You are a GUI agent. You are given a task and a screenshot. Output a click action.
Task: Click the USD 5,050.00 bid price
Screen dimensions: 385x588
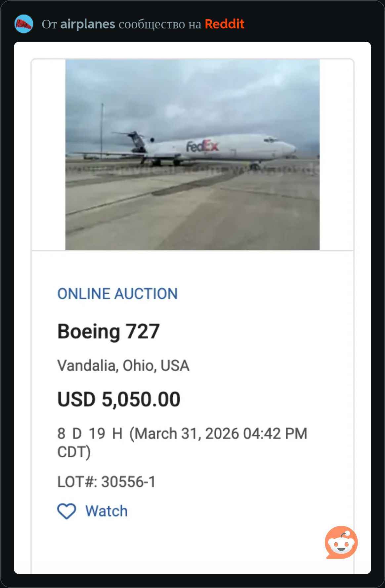pos(119,399)
